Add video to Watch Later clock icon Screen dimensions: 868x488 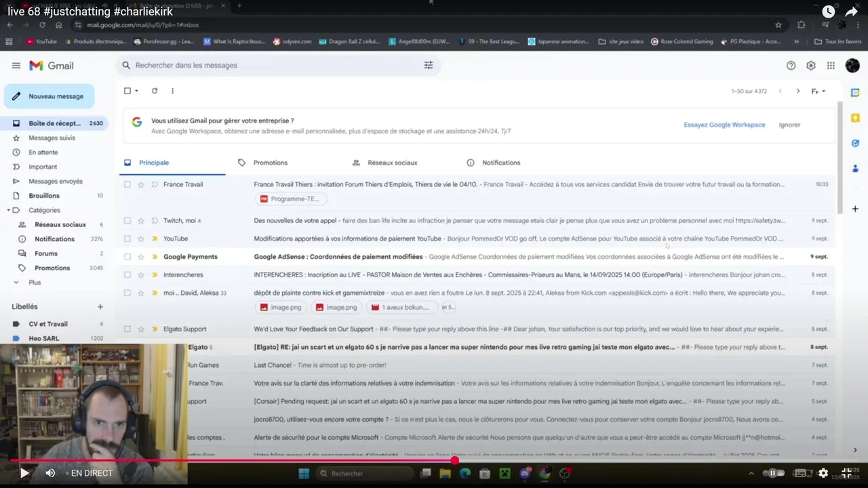(x=829, y=12)
